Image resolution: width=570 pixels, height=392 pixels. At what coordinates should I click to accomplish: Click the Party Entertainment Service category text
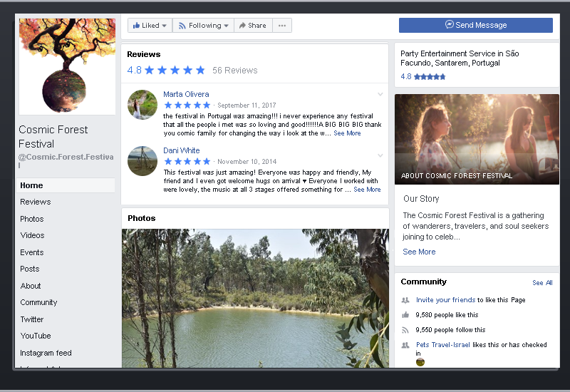460,58
